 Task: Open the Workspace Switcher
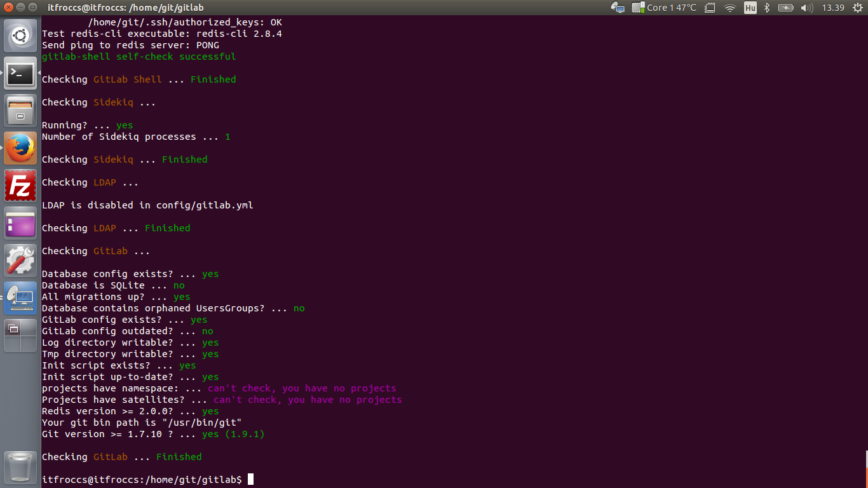point(20,335)
